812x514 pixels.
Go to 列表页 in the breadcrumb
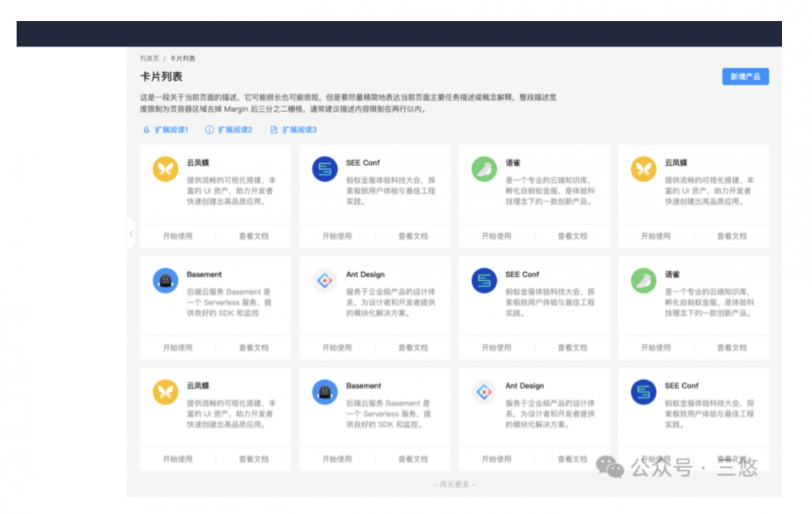click(x=149, y=58)
